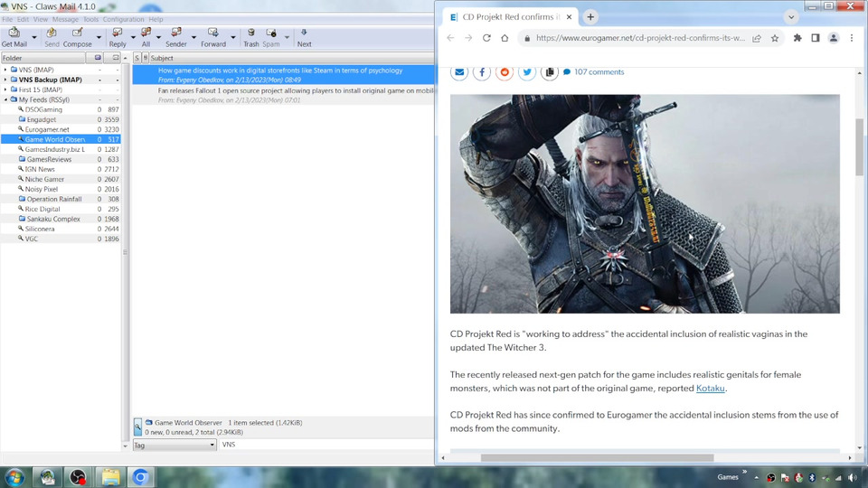Select the DSOGaming feed
This screenshot has height=488, width=868.
[43, 109]
